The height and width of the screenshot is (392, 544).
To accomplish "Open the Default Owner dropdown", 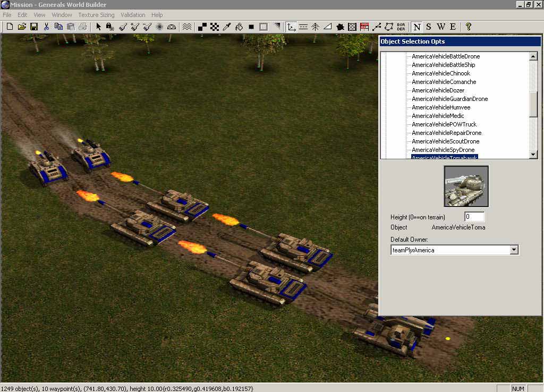I will coord(514,250).
